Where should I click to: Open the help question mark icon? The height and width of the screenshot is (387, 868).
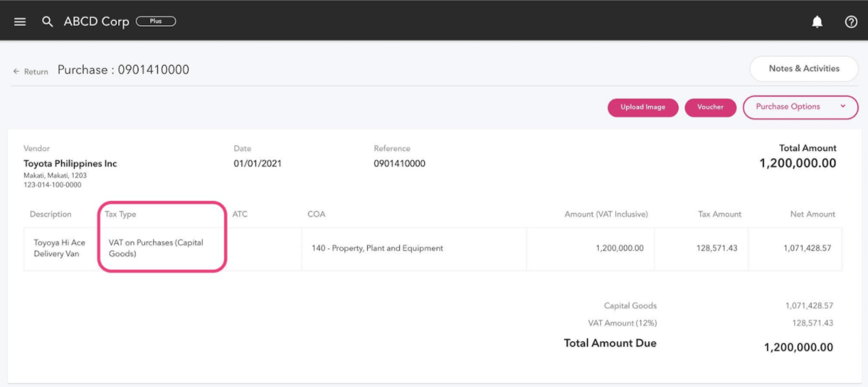pyautogui.click(x=851, y=22)
